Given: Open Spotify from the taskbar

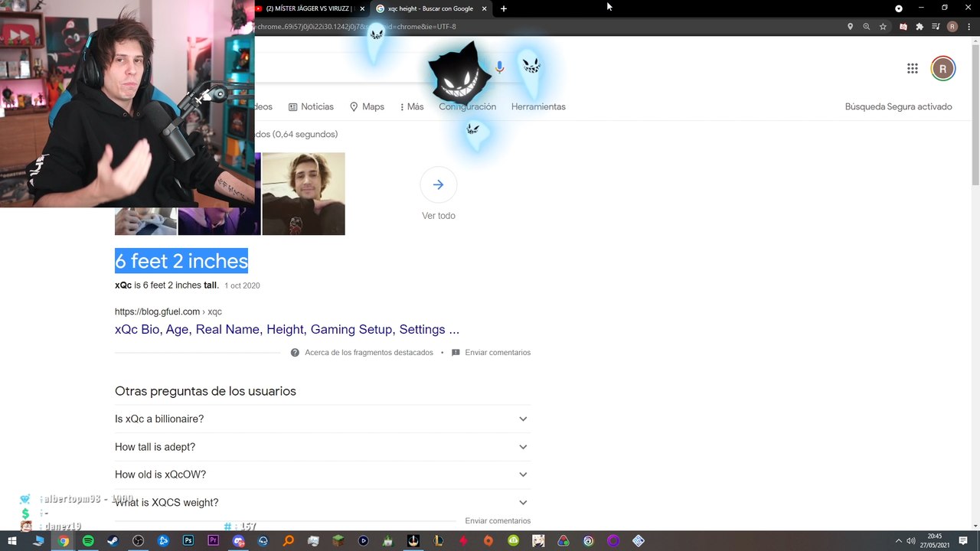Looking at the screenshot, I should pos(88,541).
